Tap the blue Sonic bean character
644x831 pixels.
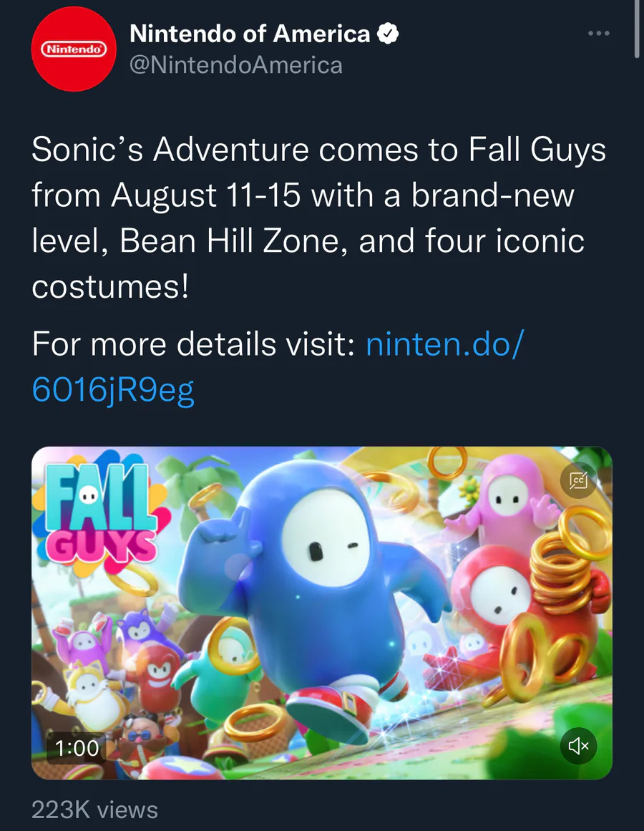coord(313,588)
